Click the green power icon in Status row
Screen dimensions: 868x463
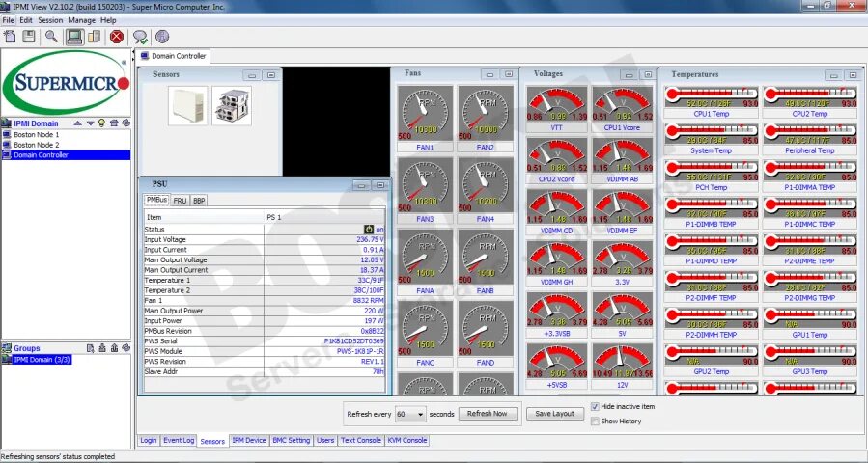[x=369, y=229]
